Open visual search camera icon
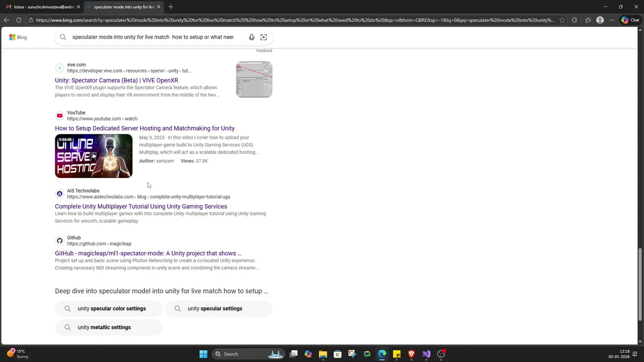The height and width of the screenshot is (362, 644). click(264, 37)
